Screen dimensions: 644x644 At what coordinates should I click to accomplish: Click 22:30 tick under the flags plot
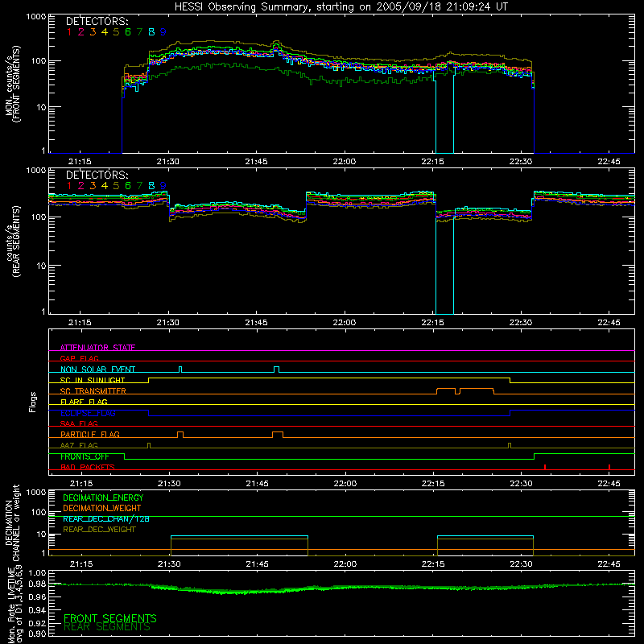tap(521, 484)
